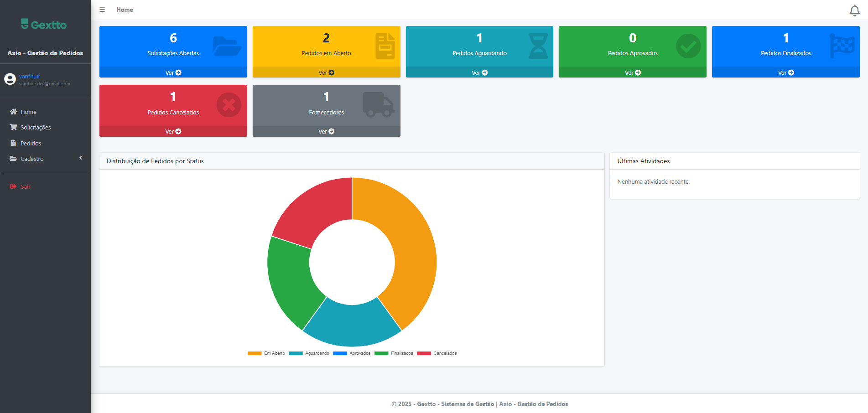Click Sair to log out
This screenshot has height=413, width=868.
tap(25, 186)
